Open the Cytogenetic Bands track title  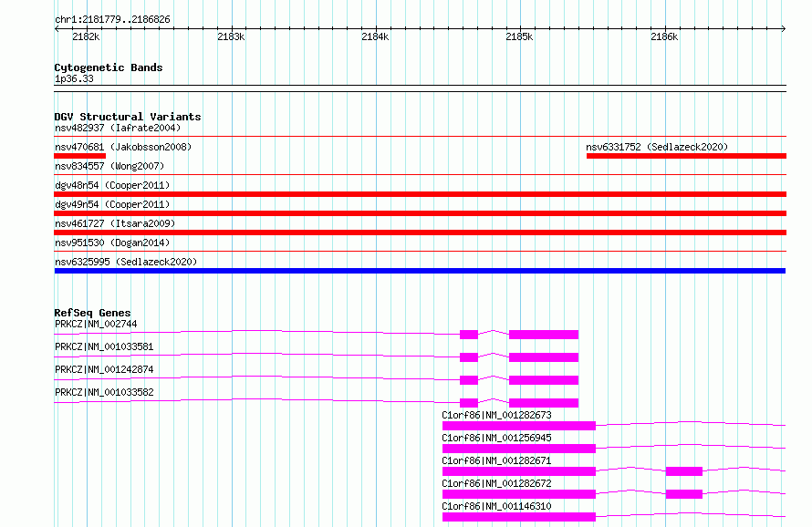click(x=109, y=67)
